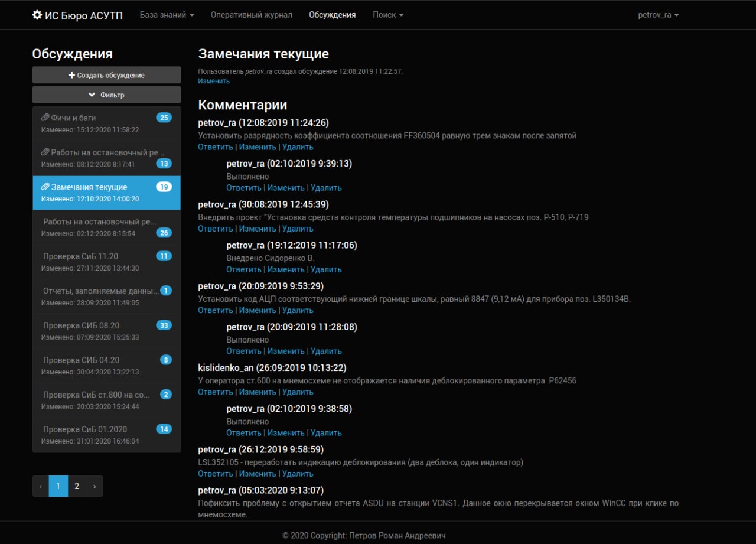756x544 pixels.
Task: Click next page arrow in pagination
Action: [x=94, y=486]
